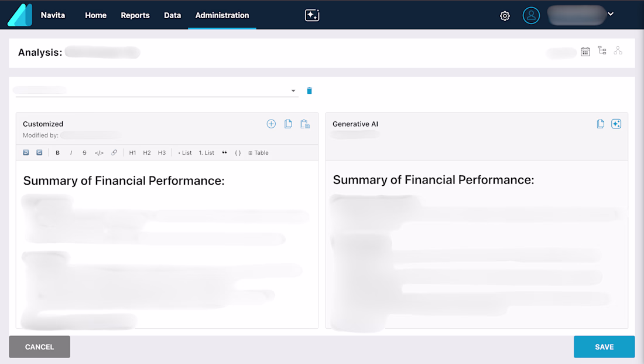Open the calendar icon in Analysis header

pyautogui.click(x=585, y=52)
